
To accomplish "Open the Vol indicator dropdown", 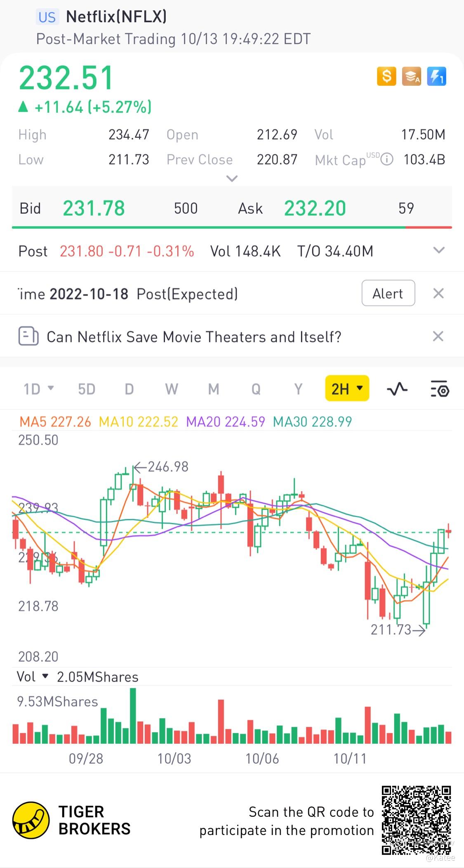I will (x=33, y=677).
